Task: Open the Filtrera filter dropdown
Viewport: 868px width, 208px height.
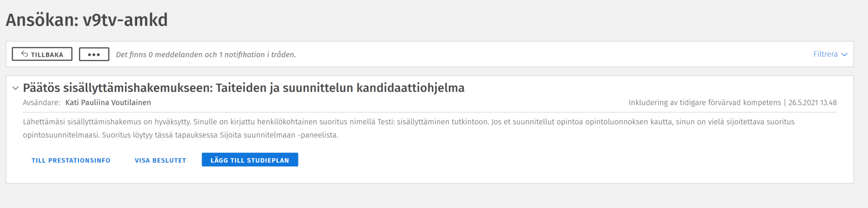Action: tap(826, 54)
